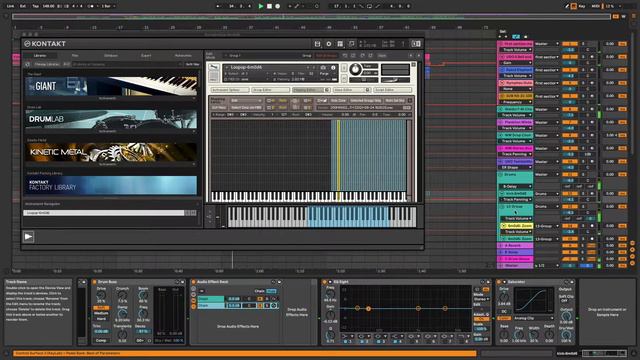Click the info icon in the instrument header
Image resolution: width=640 pixels, height=360 pixels.
(333, 68)
